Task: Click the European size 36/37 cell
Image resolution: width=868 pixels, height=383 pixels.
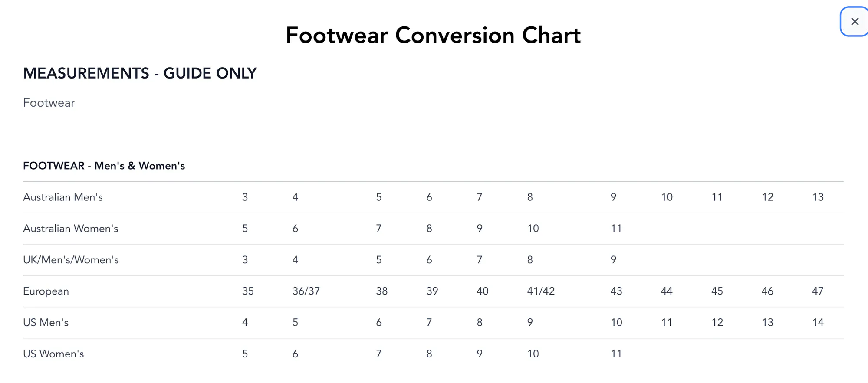Action: pyautogui.click(x=306, y=291)
